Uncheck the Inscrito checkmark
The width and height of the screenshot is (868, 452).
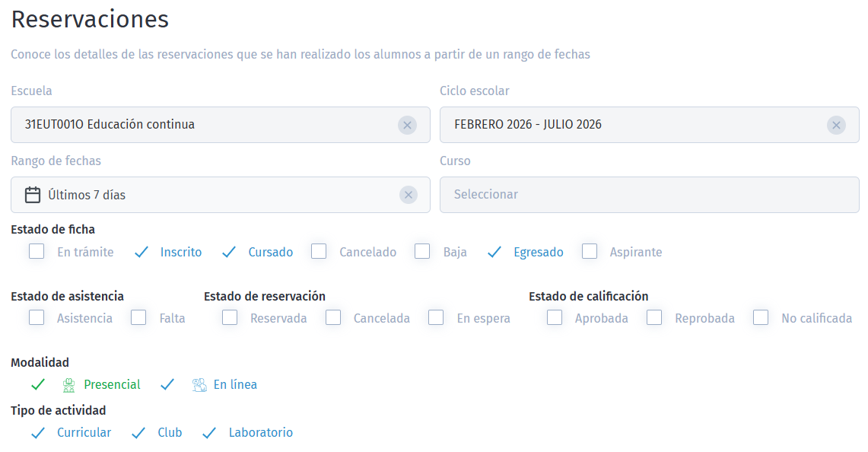coord(141,253)
